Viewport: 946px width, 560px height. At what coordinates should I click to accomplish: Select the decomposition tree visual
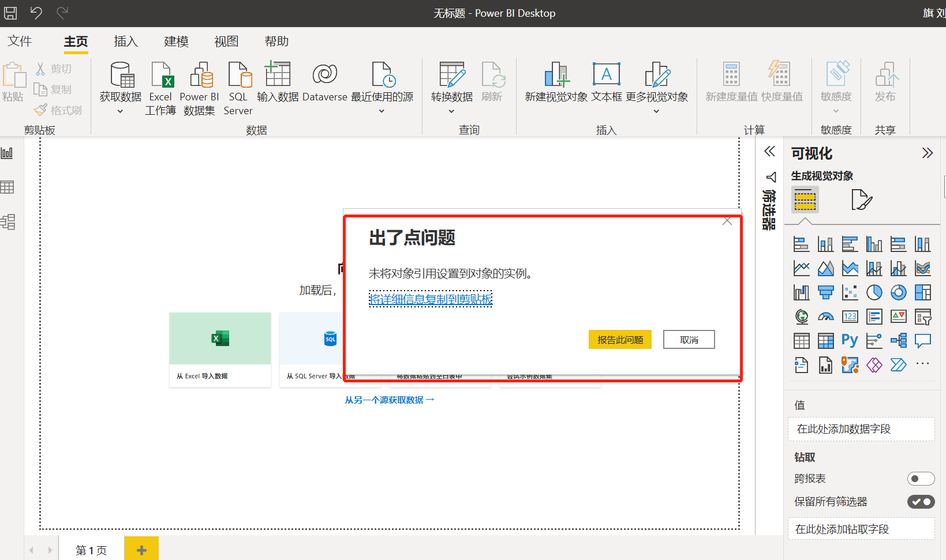coord(898,341)
